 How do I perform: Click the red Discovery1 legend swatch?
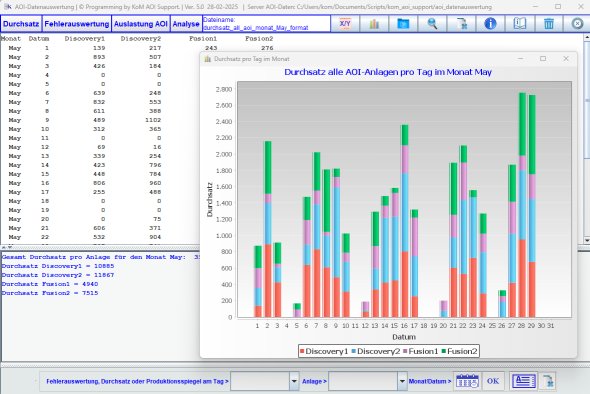point(302,351)
